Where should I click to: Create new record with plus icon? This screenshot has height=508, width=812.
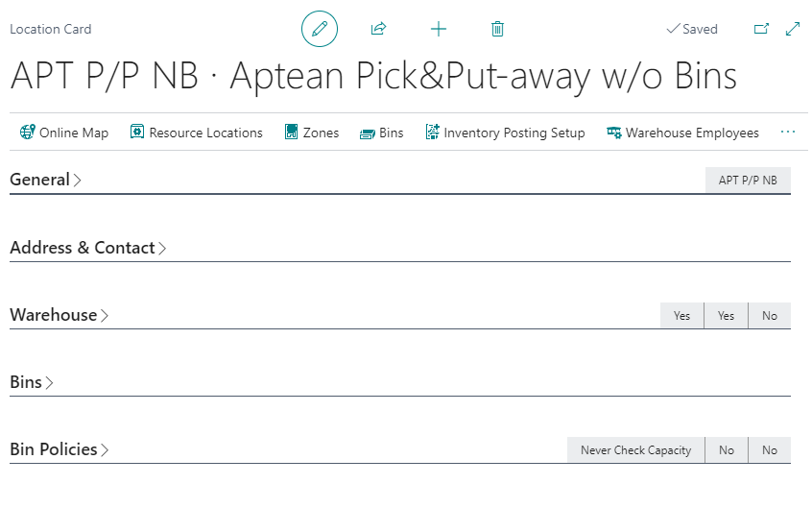pos(439,29)
